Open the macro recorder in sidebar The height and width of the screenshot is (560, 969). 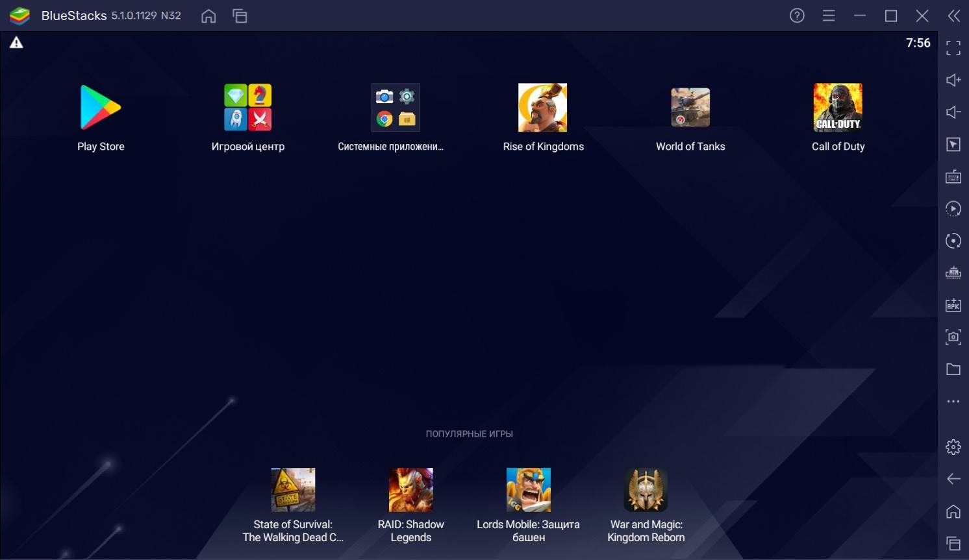click(953, 208)
